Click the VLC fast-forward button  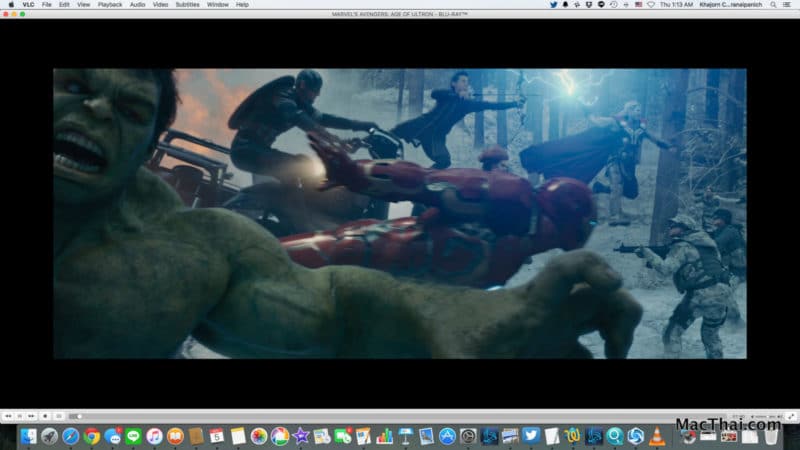point(32,416)
